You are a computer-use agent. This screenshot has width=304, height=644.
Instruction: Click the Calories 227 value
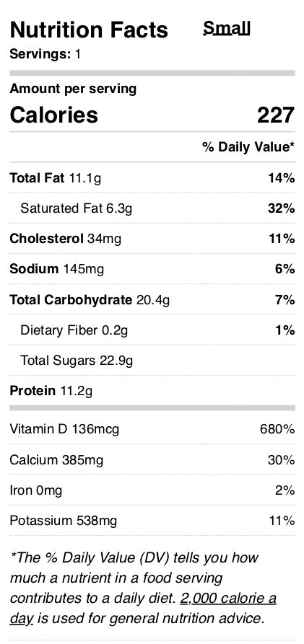pos(276,115)
